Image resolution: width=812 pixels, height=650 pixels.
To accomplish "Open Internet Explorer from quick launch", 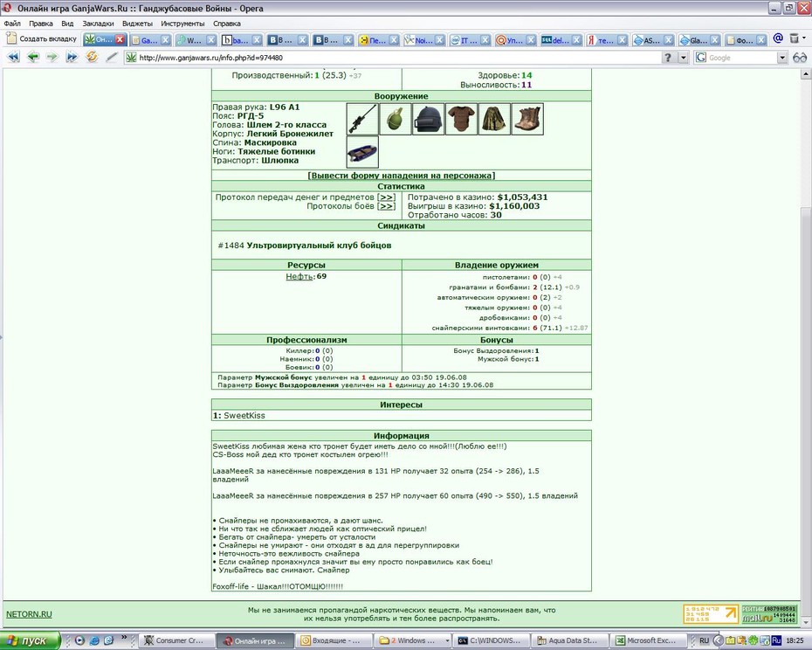I will pyautogui.click(x=95, y=640).
